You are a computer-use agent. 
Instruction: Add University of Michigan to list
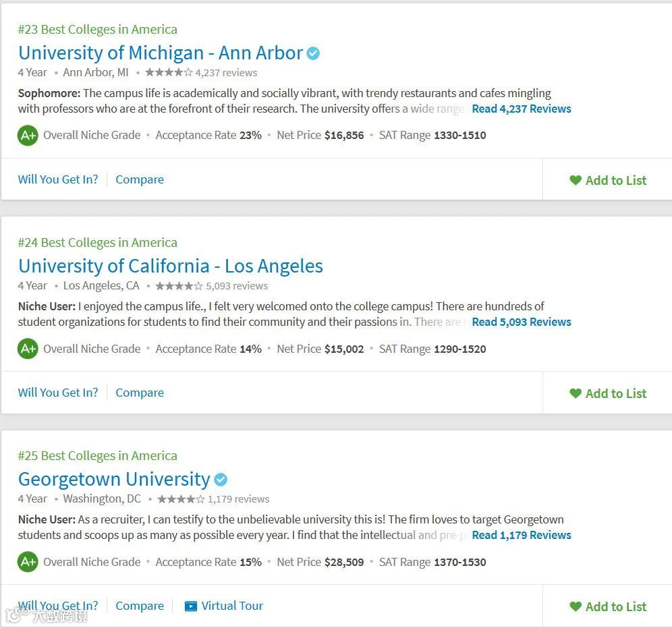[608, 180]
